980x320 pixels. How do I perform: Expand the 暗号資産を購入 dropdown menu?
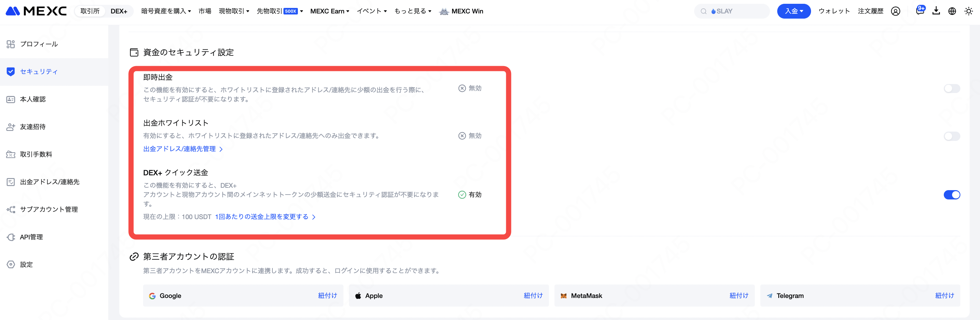166,11
